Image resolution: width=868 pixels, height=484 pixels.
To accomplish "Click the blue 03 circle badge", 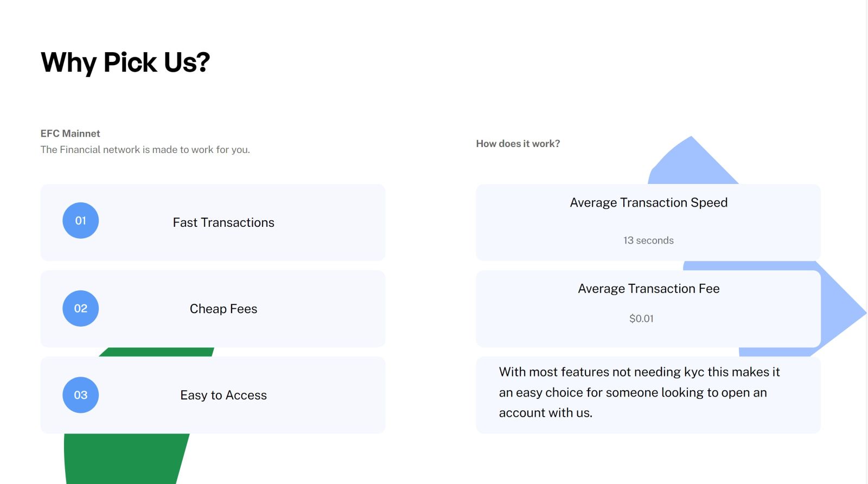I will point(81,395).
